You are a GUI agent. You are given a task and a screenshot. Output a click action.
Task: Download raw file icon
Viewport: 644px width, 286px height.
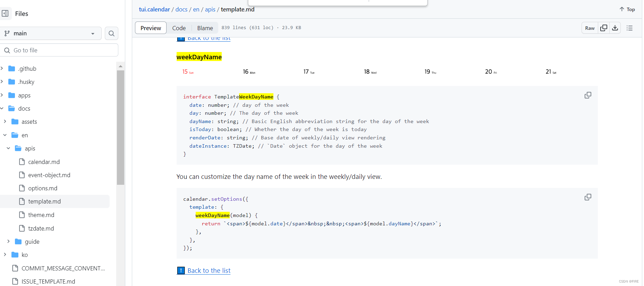pos(615,28)
